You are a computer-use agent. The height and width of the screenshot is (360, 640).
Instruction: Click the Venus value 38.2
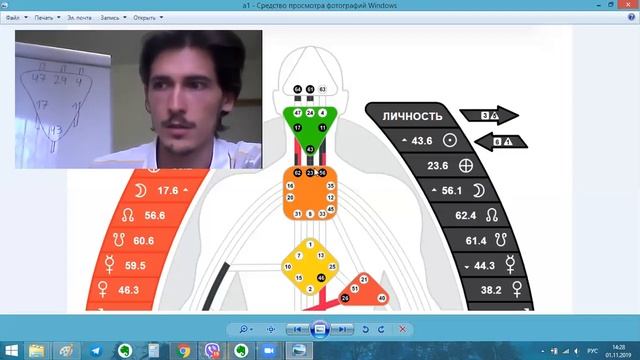pyautogui.click(x=491, y=290)
